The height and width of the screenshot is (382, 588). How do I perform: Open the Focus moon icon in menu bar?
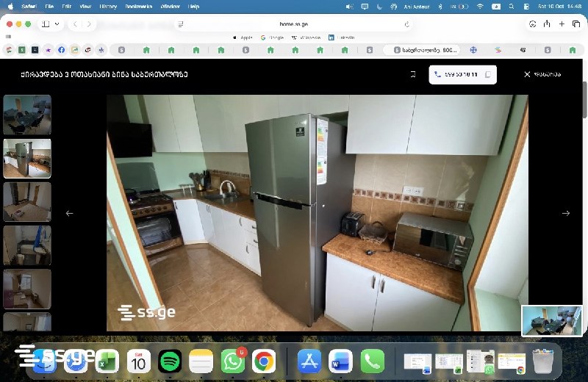click(379, 7)
